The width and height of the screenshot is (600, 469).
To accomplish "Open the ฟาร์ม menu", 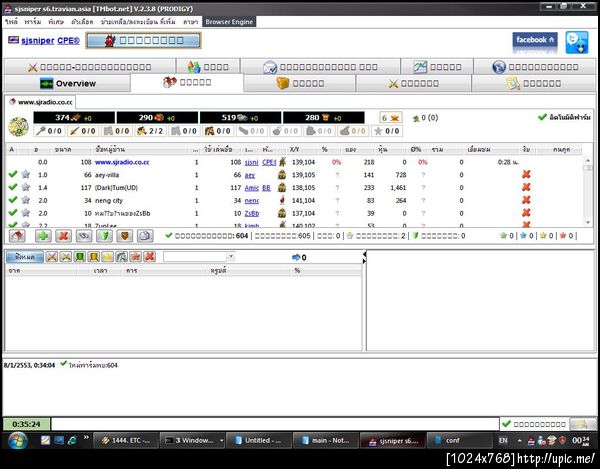I will pos(33,22).
